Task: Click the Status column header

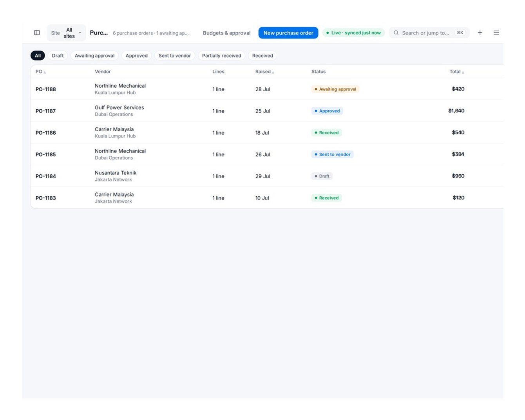Action: 319,72
